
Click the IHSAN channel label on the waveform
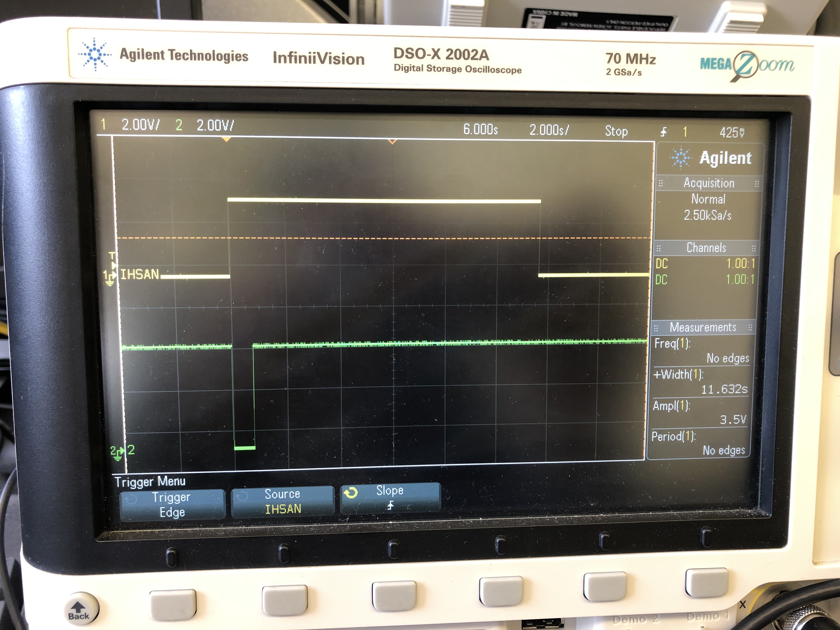pyautogui.click(x=139, y=274)
